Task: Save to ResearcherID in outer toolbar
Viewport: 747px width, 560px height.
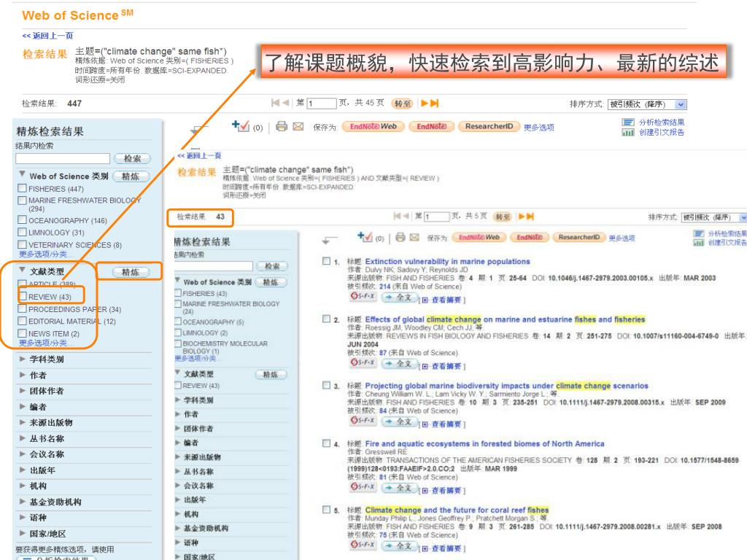Action: pyautogui.click(x=489, y=127)
